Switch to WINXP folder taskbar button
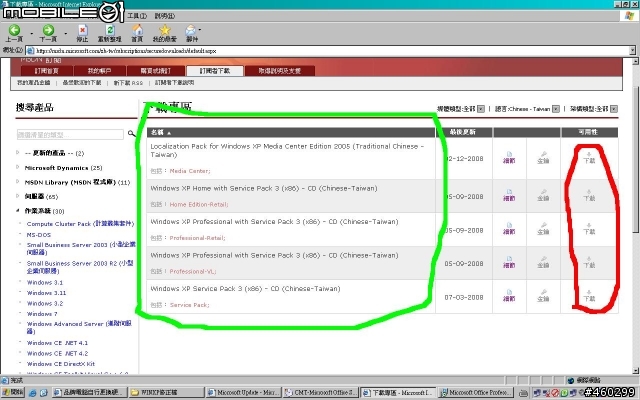640x400 pixels. pyautogui.click(x=167, y=393)
